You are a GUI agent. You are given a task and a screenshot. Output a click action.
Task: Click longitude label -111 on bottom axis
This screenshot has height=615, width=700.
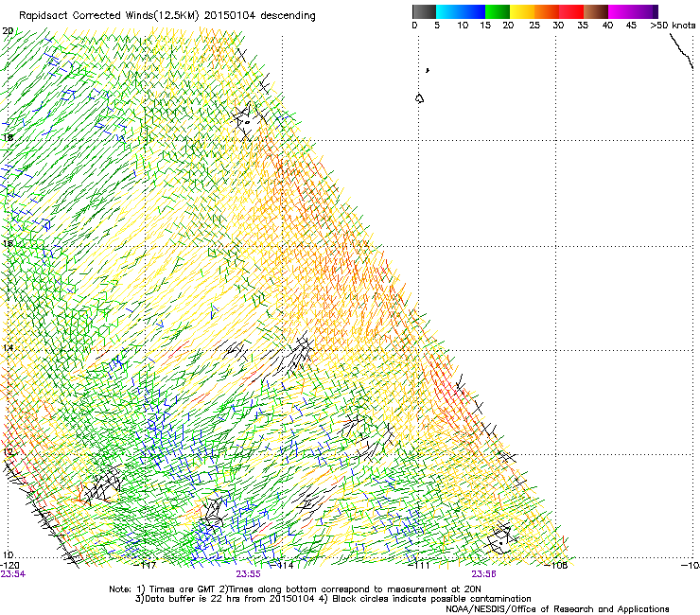[419, 566]
